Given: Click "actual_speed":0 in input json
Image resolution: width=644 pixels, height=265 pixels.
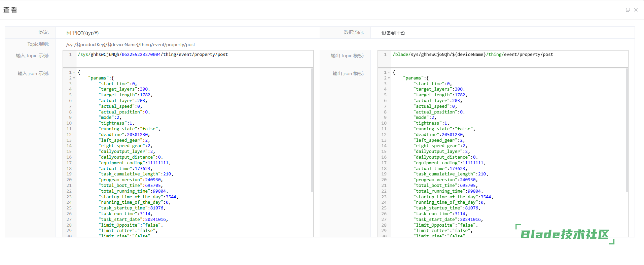Looking at the screenshot, I should point(119,106).
